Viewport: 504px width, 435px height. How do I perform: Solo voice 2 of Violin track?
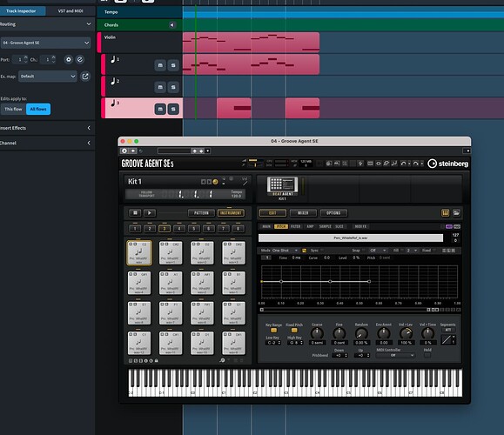coord(173,87)
